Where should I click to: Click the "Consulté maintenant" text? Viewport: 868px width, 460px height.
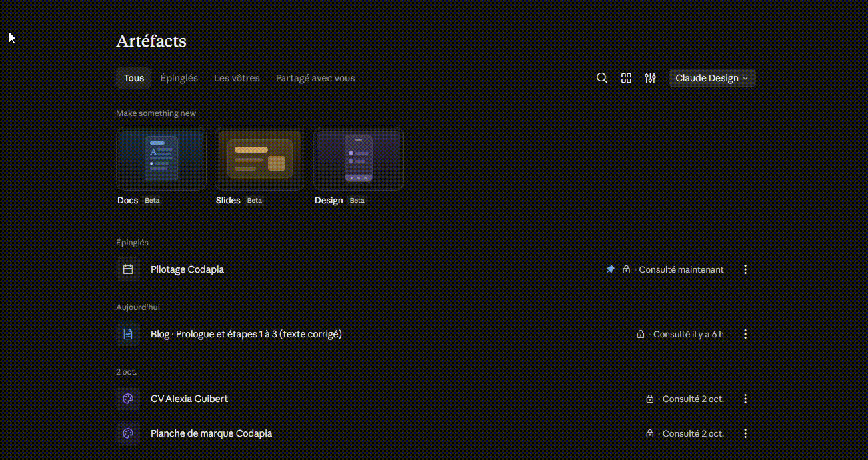pos(681,269)
